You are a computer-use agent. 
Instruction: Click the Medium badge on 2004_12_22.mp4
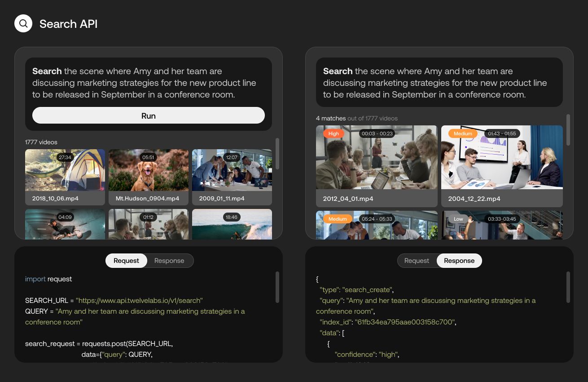coord(463,133)
